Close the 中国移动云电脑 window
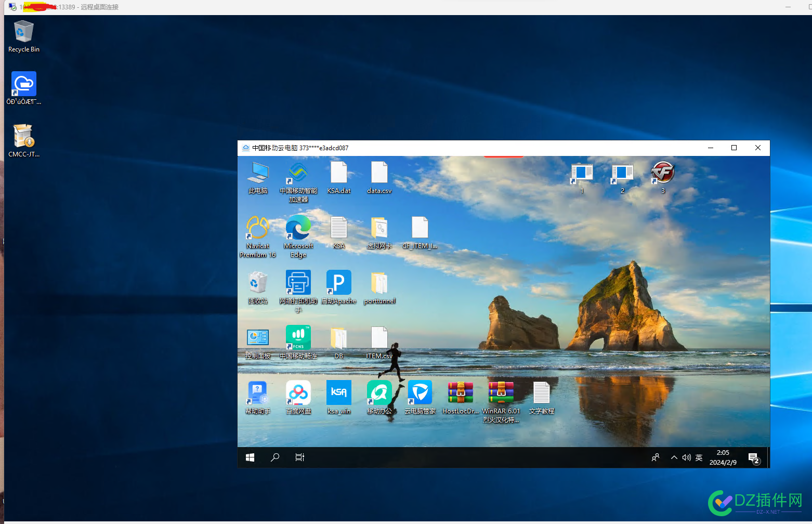This screenshot has height=524, width=812. click(758, 148)
